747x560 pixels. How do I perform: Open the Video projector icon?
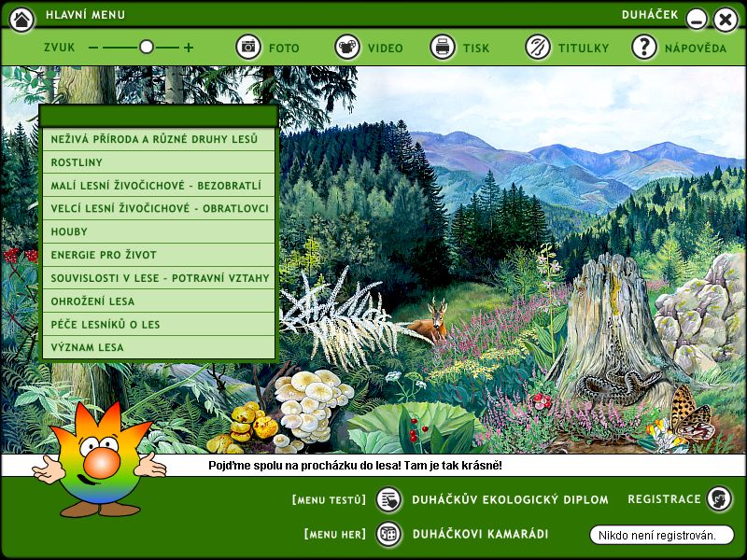tap(347, 47)
